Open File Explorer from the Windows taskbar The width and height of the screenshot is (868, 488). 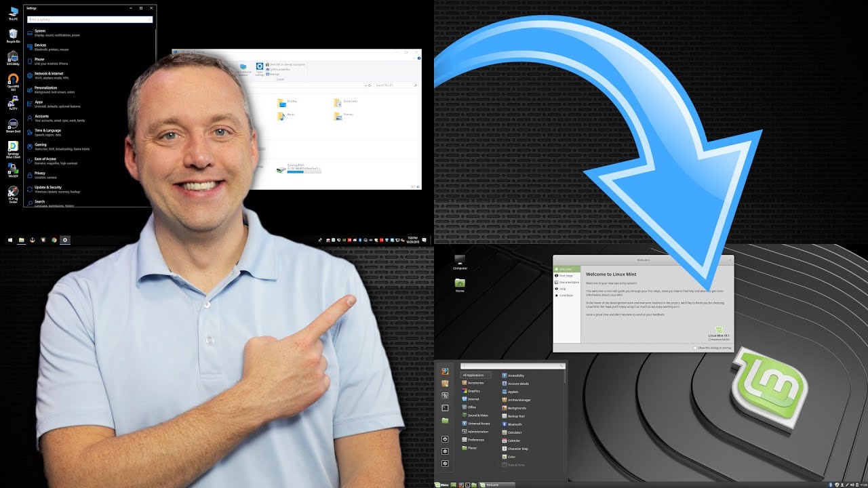point(22,240)
